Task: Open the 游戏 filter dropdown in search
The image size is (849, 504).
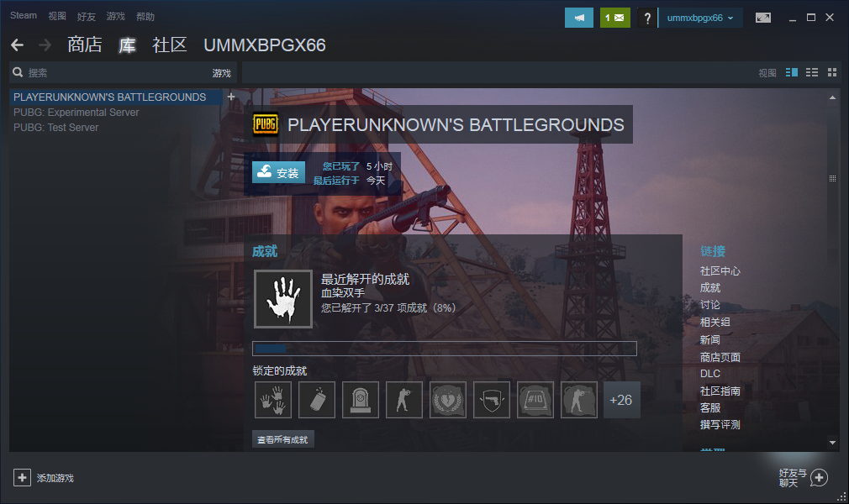Action: coord(221,72)
